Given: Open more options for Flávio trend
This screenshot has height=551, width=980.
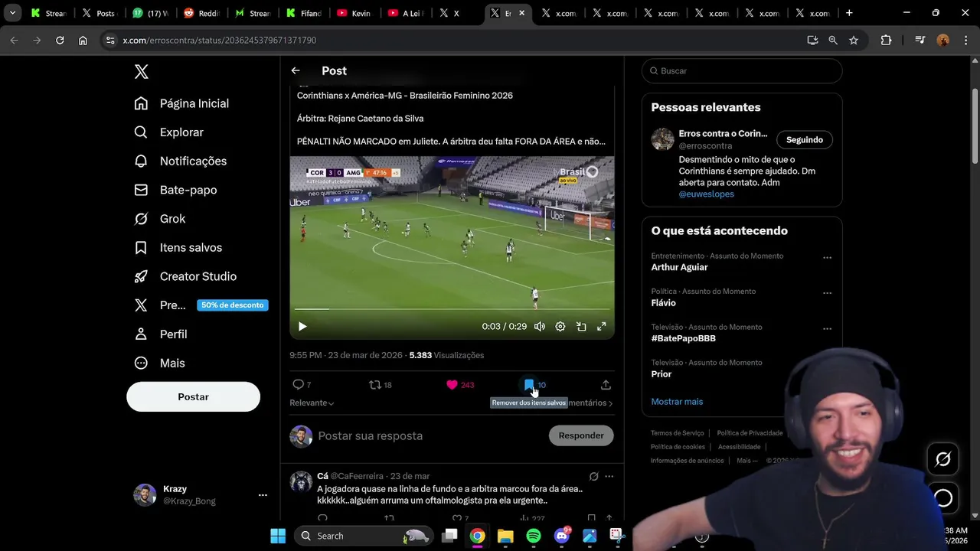Looking at the screenshot, I should point(827,293).
